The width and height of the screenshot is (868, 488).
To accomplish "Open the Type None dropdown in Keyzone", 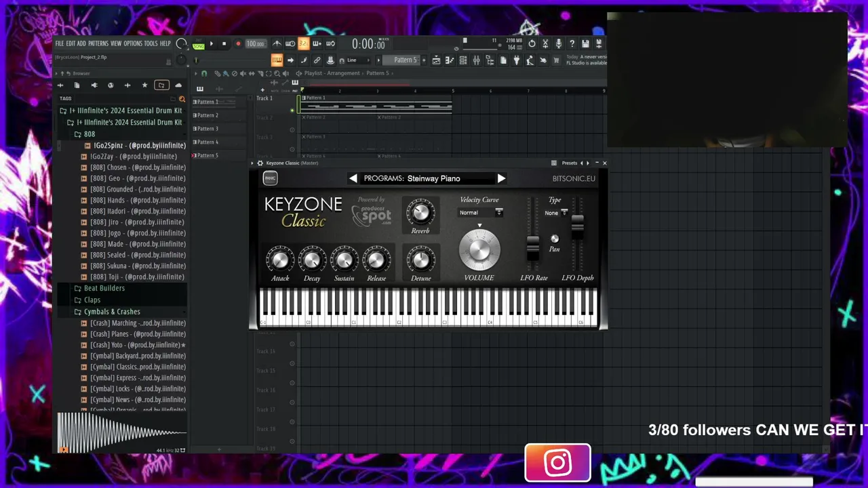I will 556,213.
